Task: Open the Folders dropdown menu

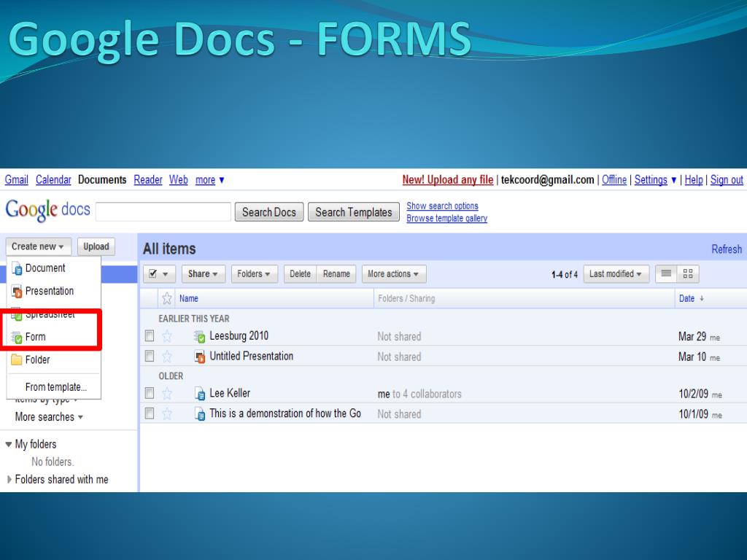Action: [254, 274]
